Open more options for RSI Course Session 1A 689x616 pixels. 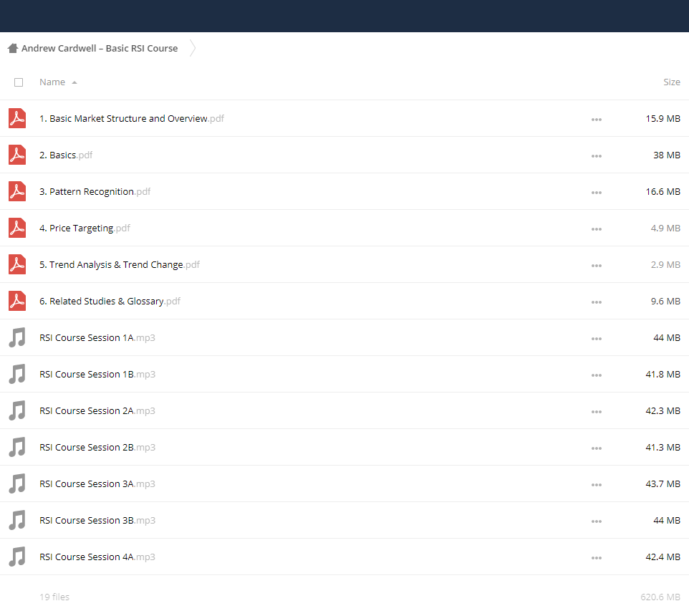[597, 338]
